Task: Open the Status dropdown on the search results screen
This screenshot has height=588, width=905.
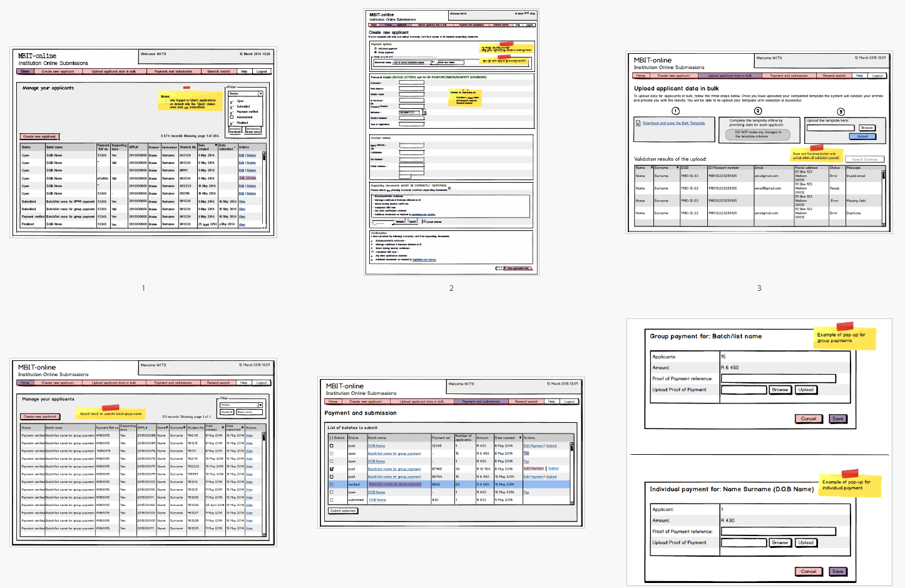Action: pos(260,405)
